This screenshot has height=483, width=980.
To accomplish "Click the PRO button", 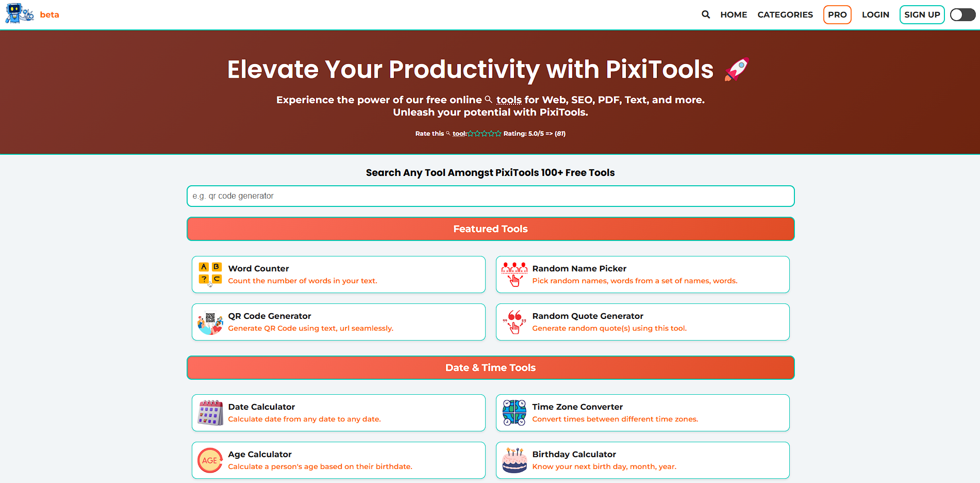I will 837,14.
